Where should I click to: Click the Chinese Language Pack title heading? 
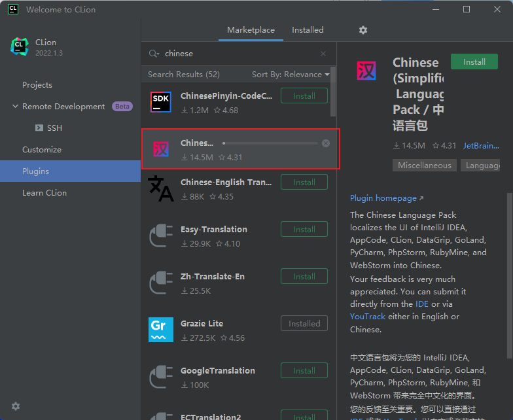point(418,94)
